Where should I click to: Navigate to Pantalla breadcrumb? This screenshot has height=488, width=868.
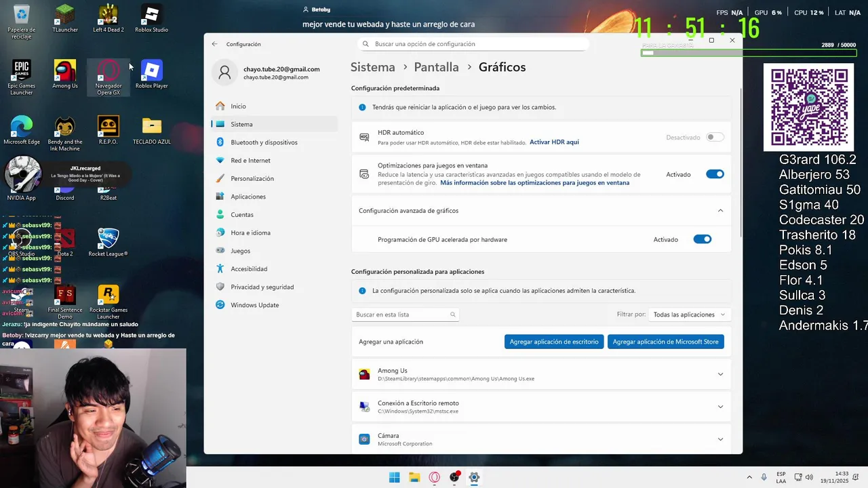437,67
